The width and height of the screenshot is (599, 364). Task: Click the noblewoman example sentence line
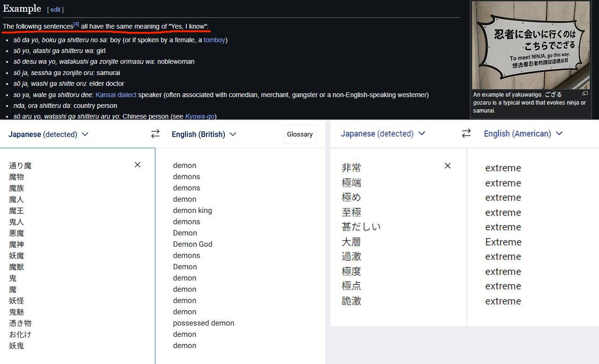pos(103,61)
